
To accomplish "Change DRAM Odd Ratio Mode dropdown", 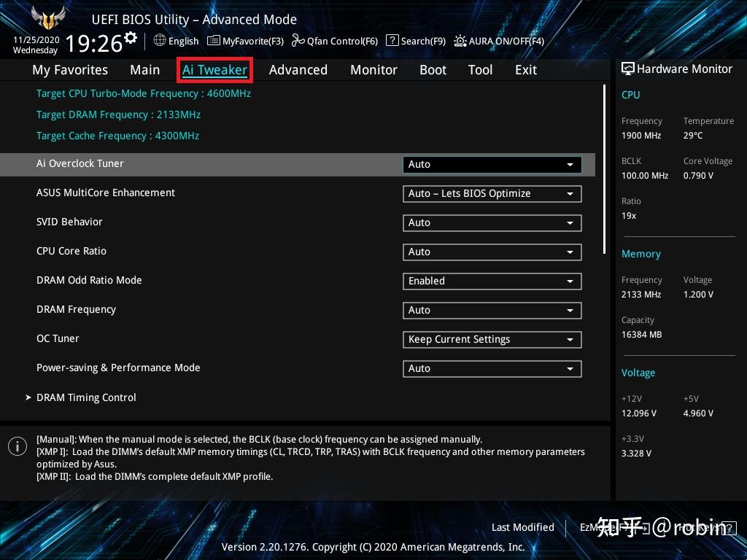I will (492, 281).
